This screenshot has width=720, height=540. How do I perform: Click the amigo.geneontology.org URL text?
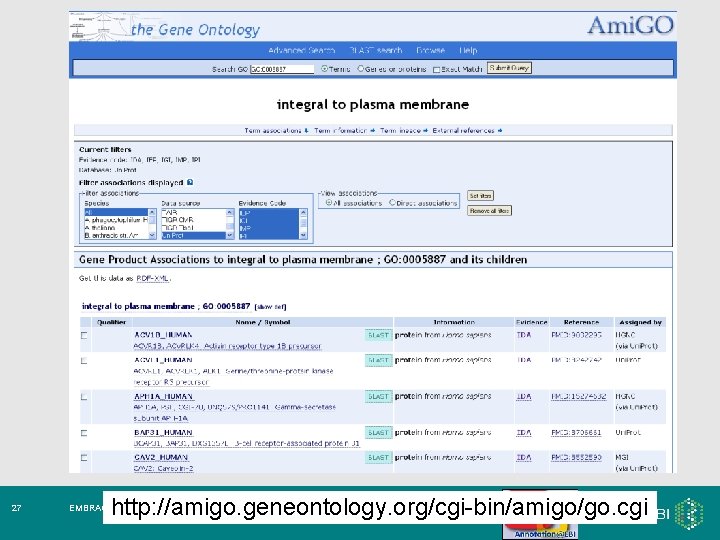[380, 507]
